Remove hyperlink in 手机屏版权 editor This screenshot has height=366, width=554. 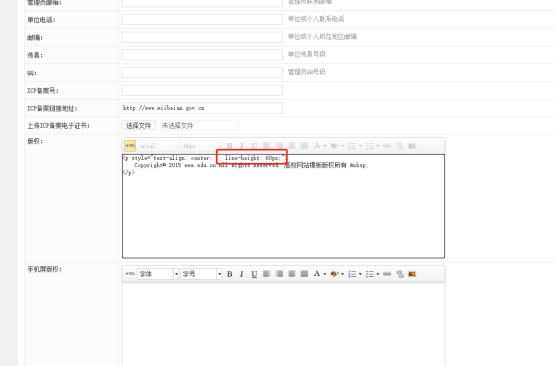(400, 274)
